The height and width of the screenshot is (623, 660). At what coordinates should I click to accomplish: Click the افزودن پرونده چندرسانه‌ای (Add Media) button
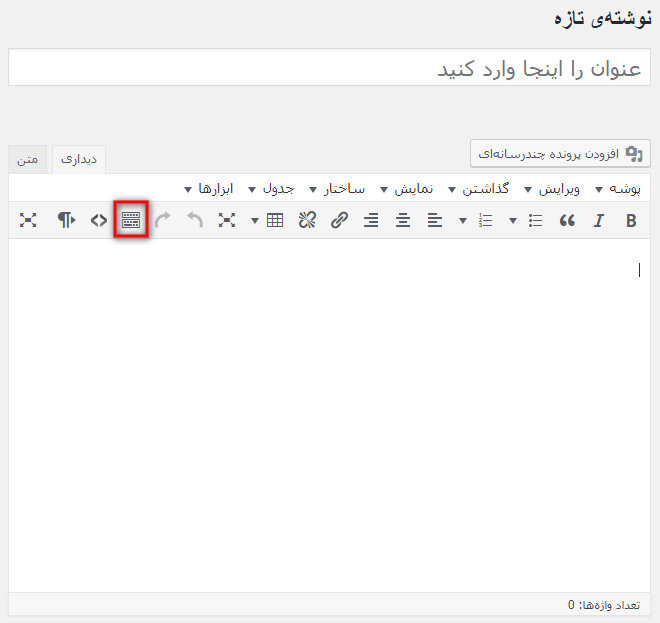pos(561,153)
